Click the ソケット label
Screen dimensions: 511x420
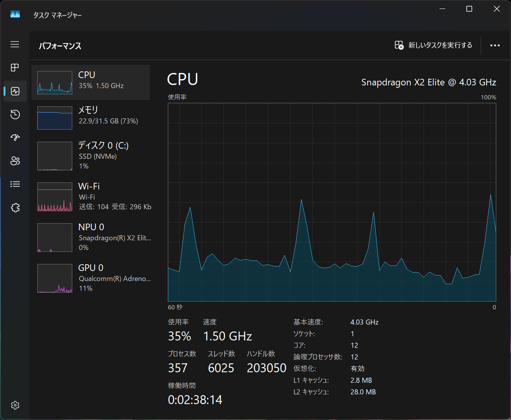[x=304, y=334]
